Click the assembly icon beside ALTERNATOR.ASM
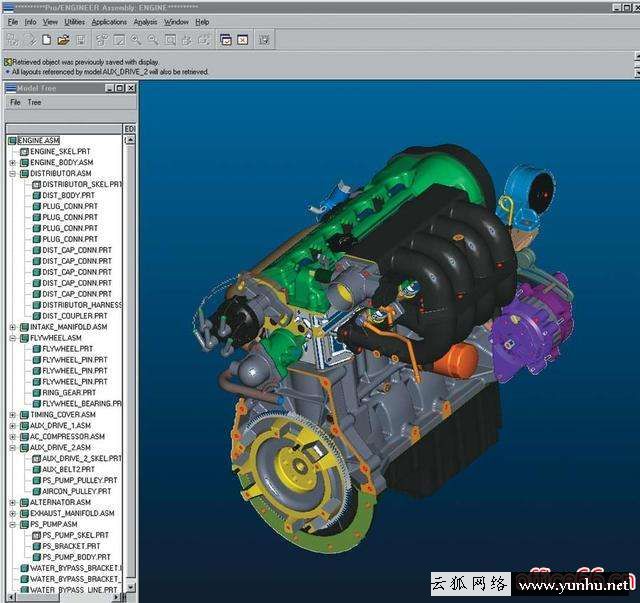 point(24,502)
